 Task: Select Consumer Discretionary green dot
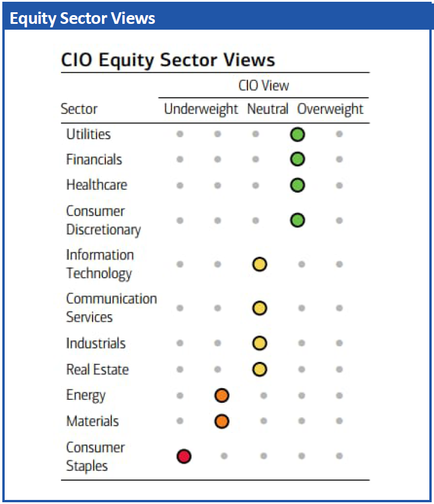click(297, 221)
